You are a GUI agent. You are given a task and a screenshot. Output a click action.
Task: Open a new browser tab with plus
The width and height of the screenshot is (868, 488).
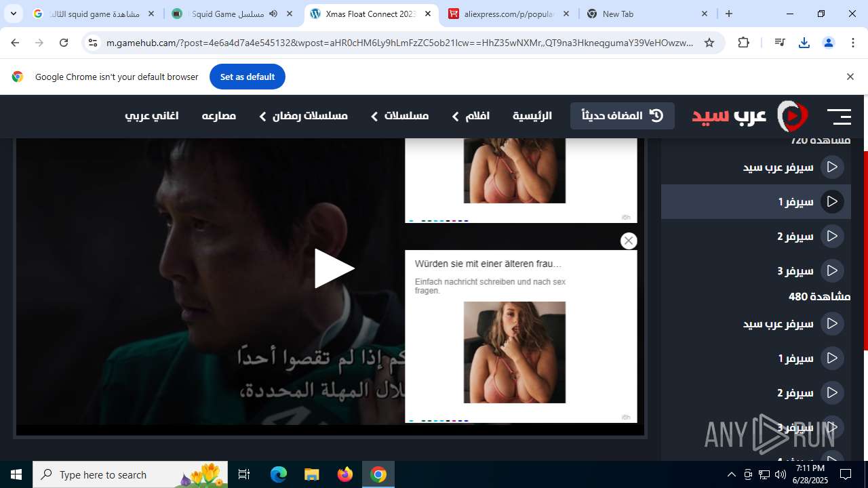729,14
